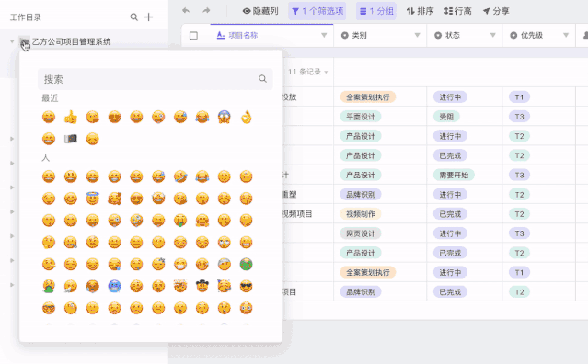Click the 乙方公司项目管理系统 emoji icon
Viewport: 588px width, 364px height.
24,41
